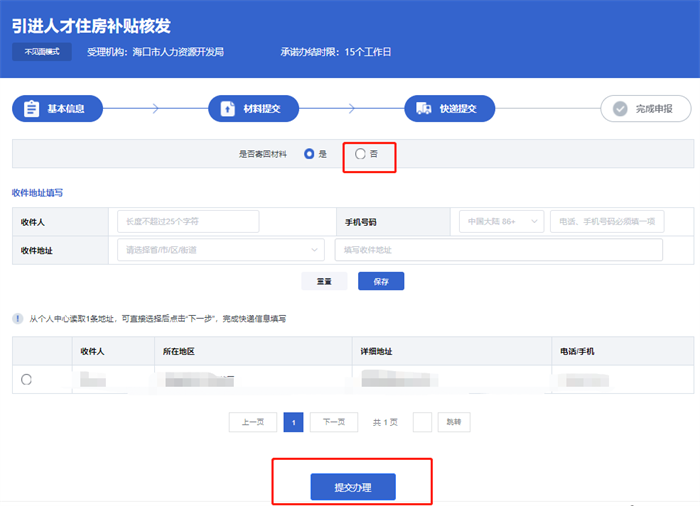Viewport: 700px width, 506px height.
Task: Click the 不见面模式 label button
Action: [42, 52]
